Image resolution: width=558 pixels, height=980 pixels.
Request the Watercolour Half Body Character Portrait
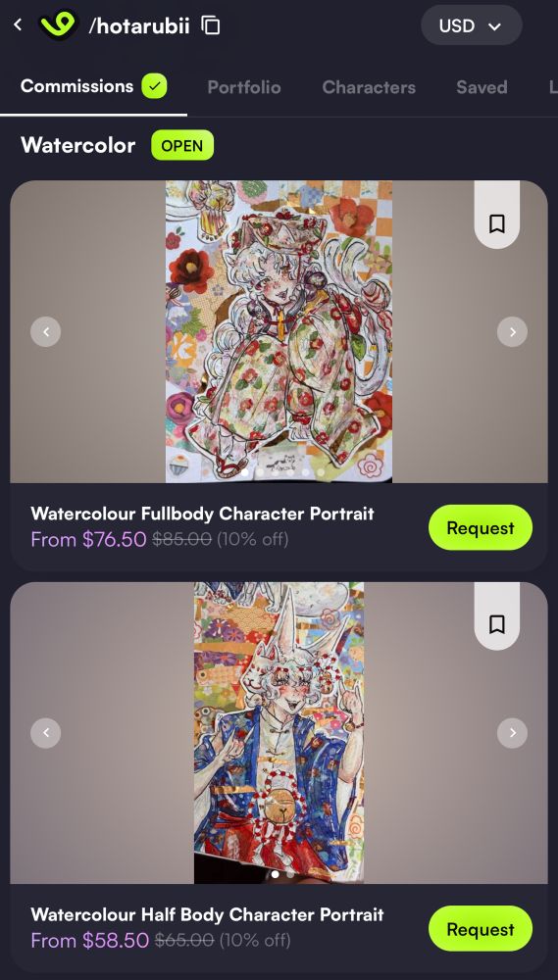(481, 929)
